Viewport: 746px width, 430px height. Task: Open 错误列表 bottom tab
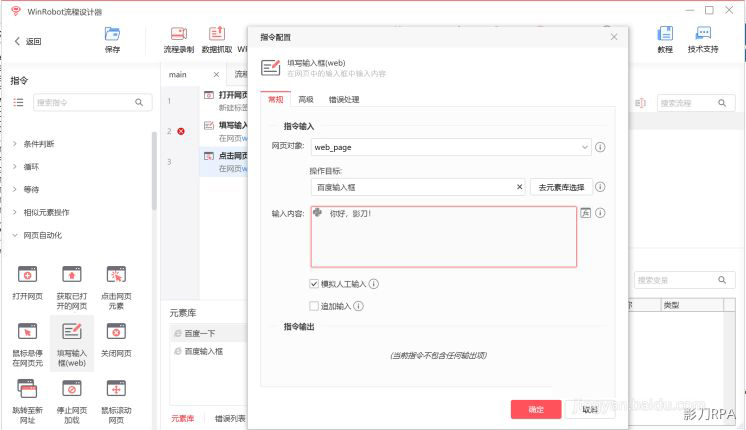click(230, 419)
